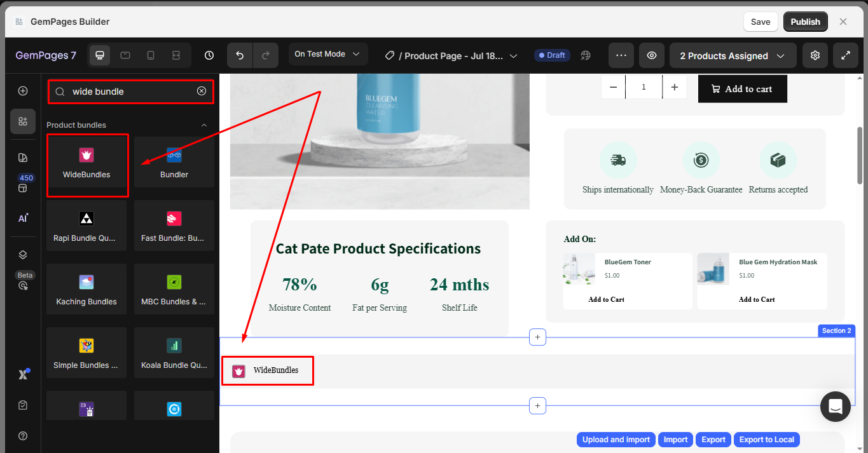Open page settings gear icon
Image resolution: width=868 pixels, height=453 pixels.
point(815,55)
